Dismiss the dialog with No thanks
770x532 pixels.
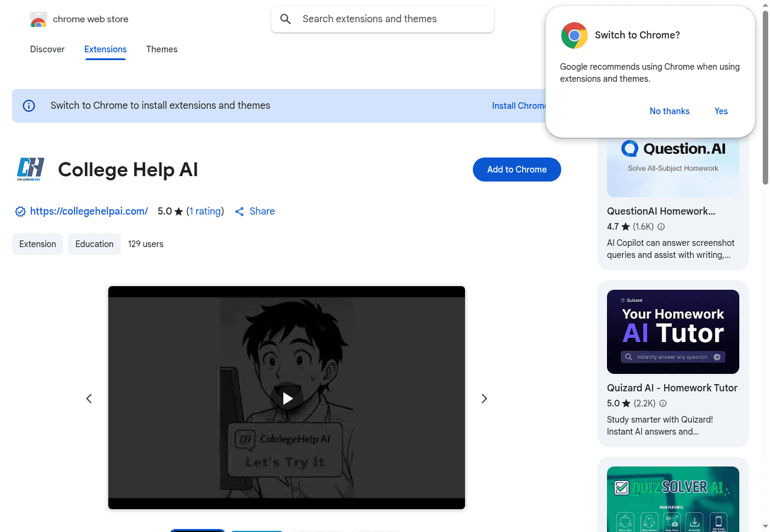670,111
